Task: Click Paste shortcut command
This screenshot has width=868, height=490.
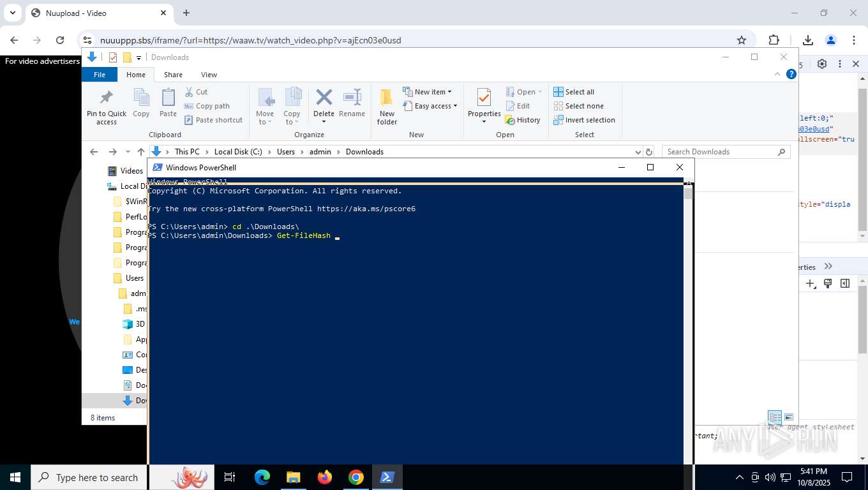Action: pos(213,120)
